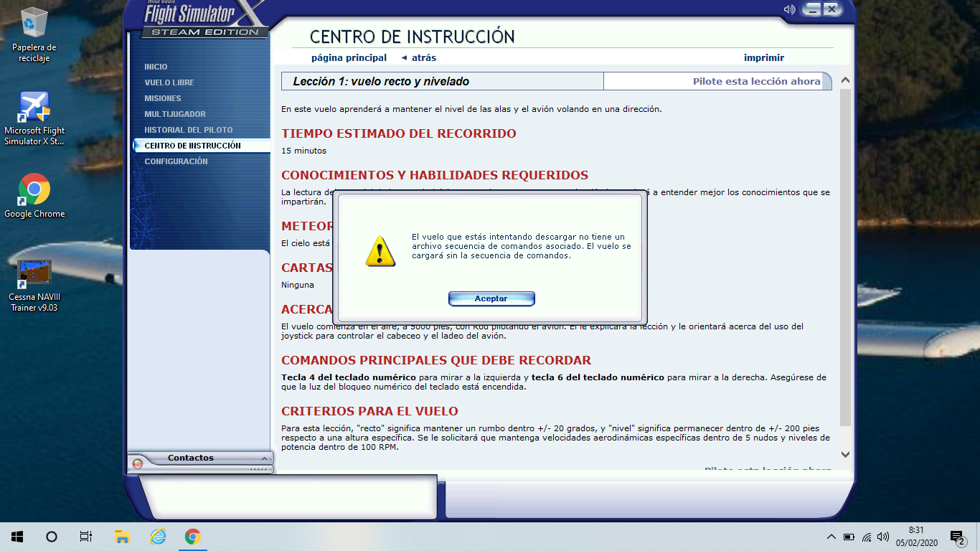Open Papelera de reciclaje desktop icon

[34, 34]
